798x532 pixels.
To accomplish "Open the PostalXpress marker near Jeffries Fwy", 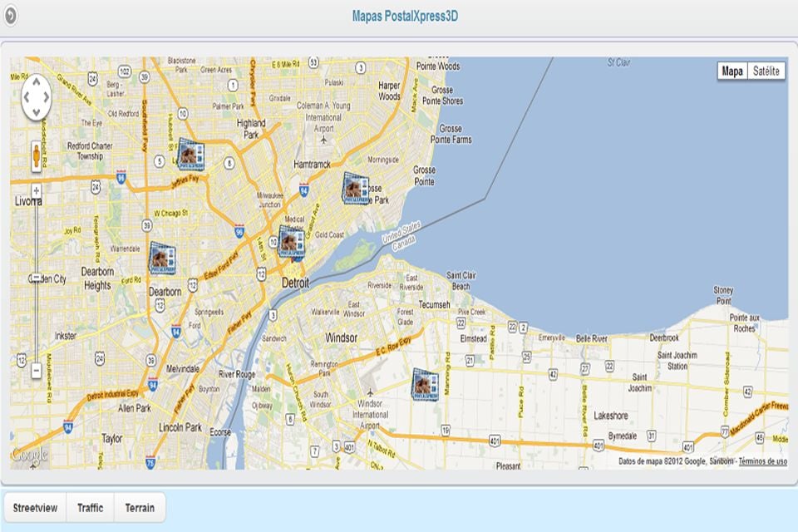I will point(191,155).
